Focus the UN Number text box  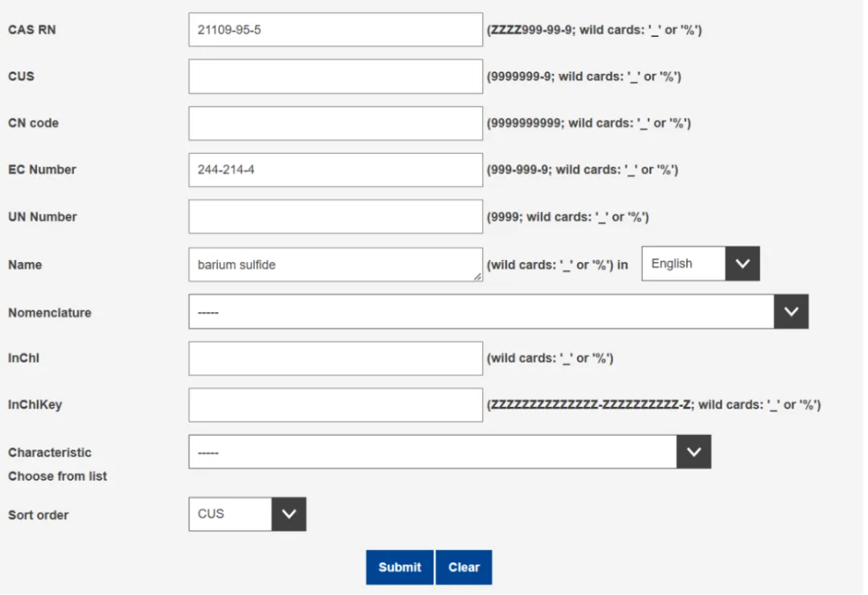click(335, 216)
